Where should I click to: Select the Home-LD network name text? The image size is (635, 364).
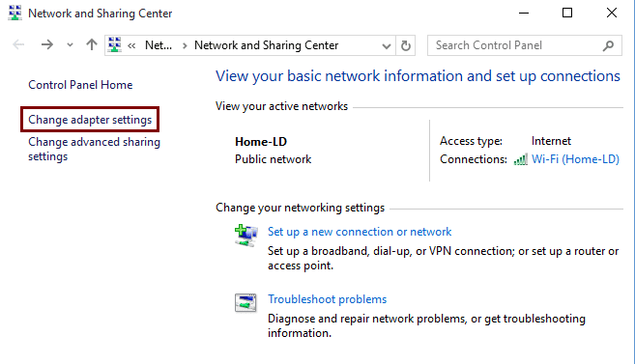(x=261, y=142)
